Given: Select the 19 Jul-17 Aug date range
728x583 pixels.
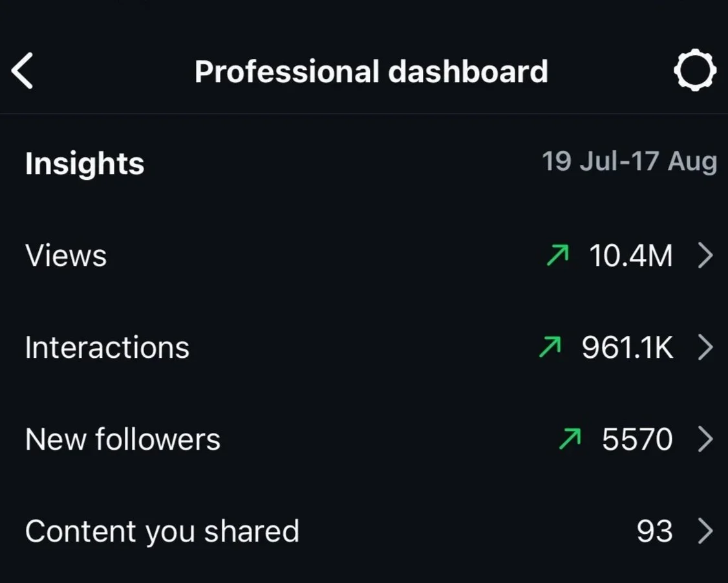Looking at the screenshot, I should pos(630,162).
